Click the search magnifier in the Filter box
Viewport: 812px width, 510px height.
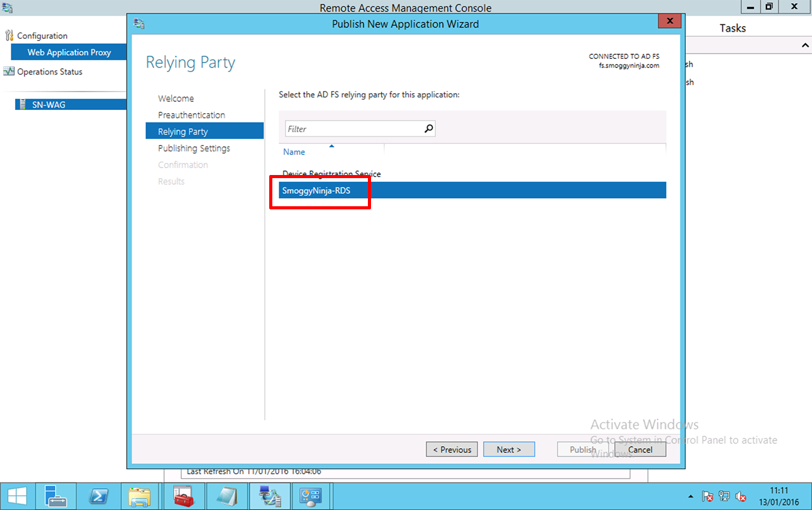coord(428,129)
